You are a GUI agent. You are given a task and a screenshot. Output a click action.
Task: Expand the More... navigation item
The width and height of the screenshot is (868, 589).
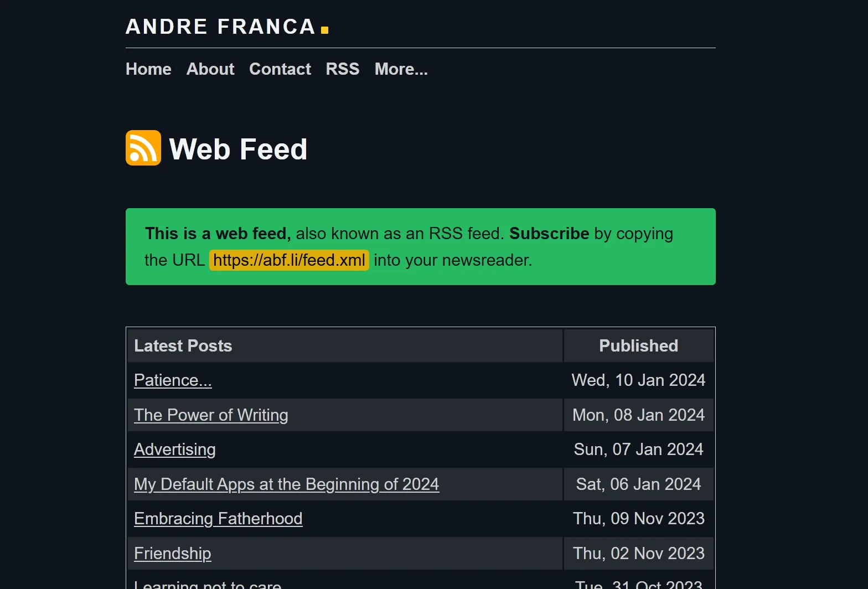click(401, 69)
